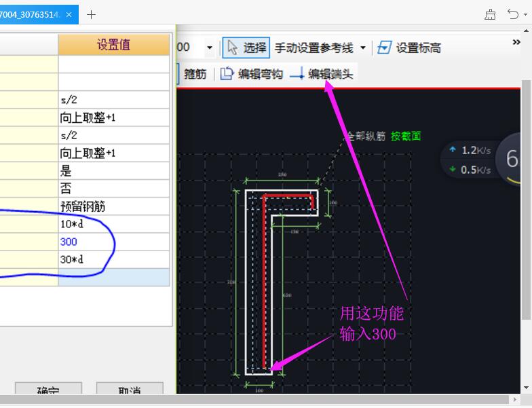Open the numeric dropdown ending in 00
Image resolution: width=532 pixels, height=408 pixels.
pos(210,48)
